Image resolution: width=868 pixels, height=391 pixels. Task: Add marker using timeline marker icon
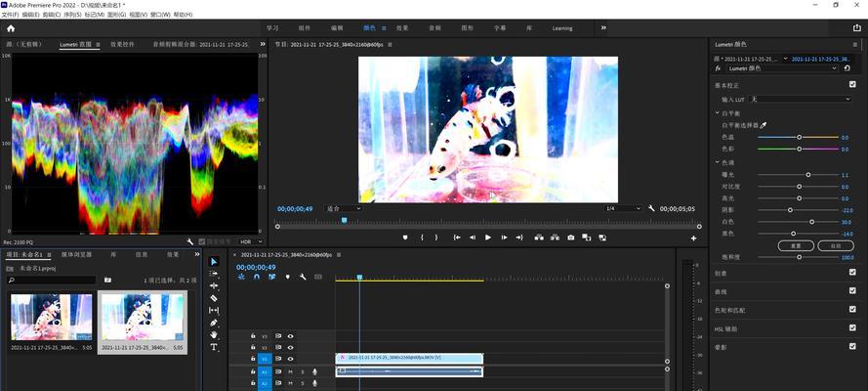coord(287,277)
